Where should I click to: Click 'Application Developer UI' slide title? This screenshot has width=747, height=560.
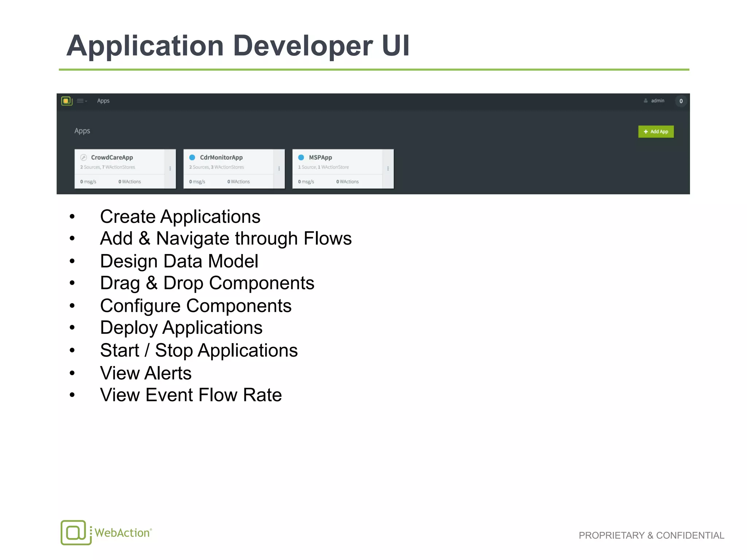click(x=238, y=46)
